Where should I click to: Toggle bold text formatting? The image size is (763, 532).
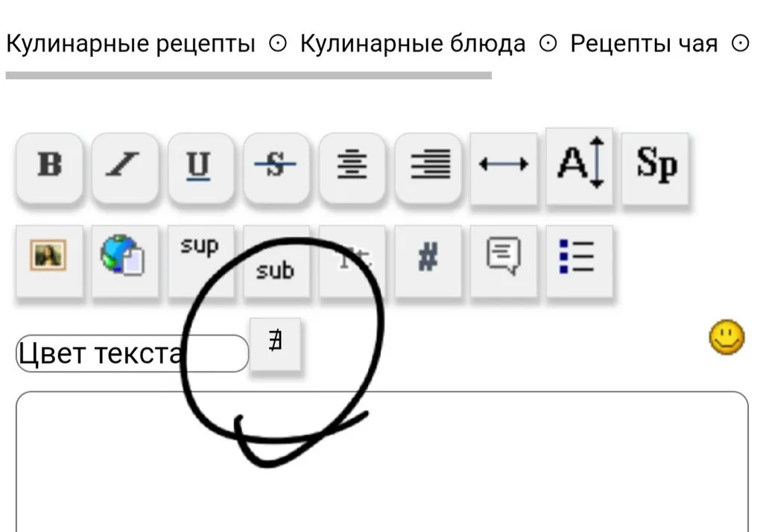tap(48, 167)
